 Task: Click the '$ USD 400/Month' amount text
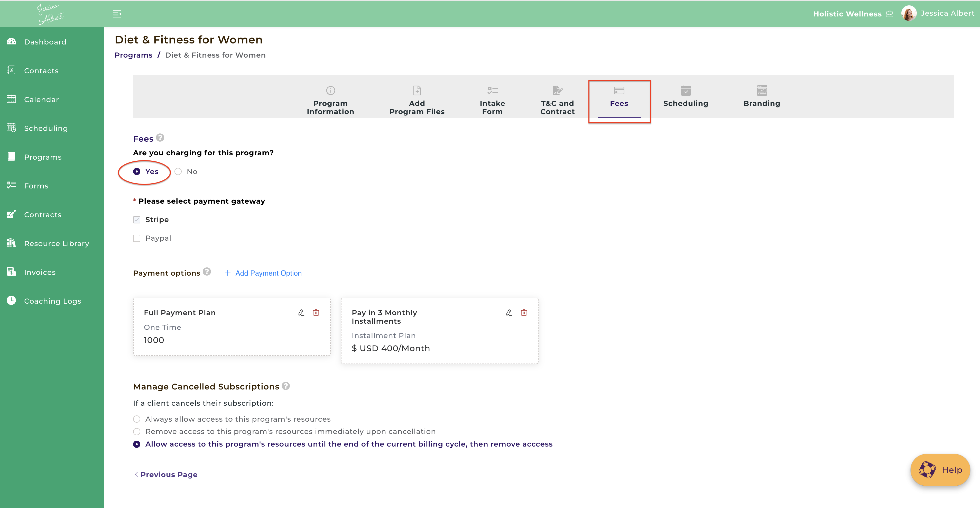(391, 348)
